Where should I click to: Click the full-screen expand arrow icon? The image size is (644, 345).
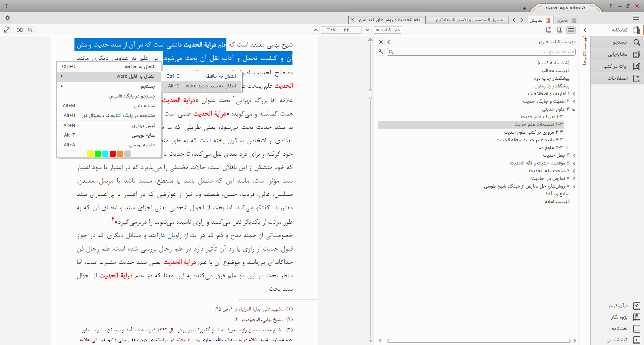[x=7, y=30]
